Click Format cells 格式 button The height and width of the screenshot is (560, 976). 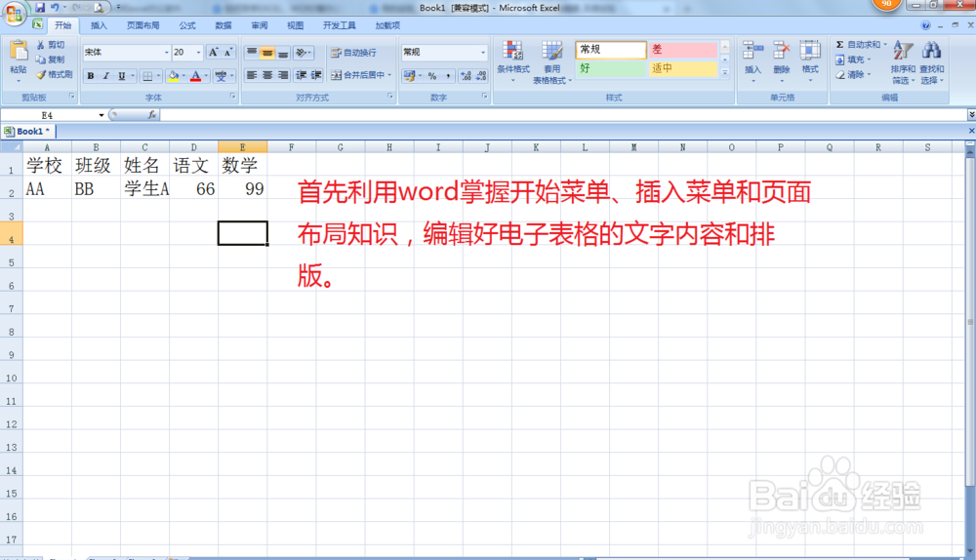810,62
